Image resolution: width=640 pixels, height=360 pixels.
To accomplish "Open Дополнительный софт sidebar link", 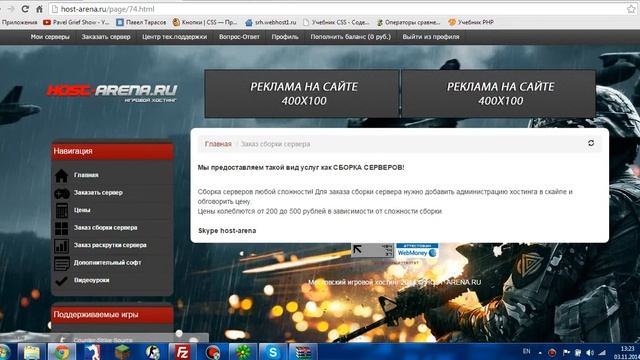I will click(x=107, y=263).
